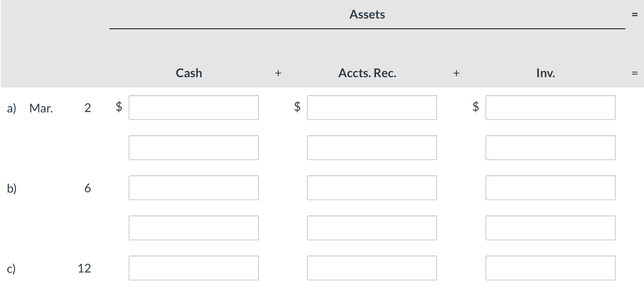
Task: Click the Inv. input field beside the third dollar sign
Action: tap(550, 107)
